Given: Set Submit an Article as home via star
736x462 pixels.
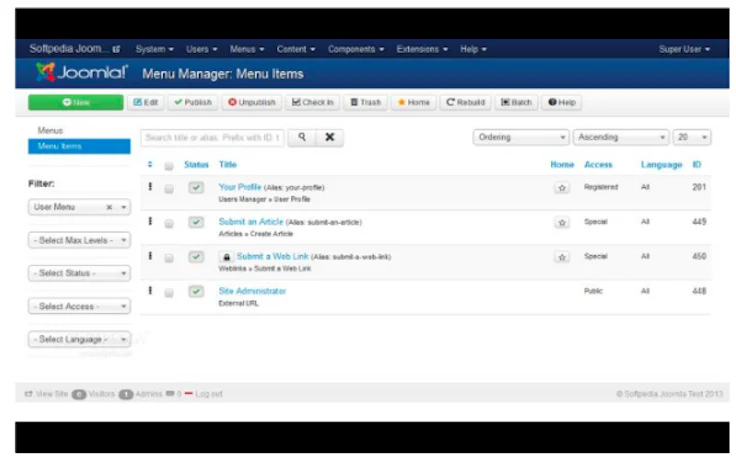Looking at the screenshot, I should click(561, 223).
